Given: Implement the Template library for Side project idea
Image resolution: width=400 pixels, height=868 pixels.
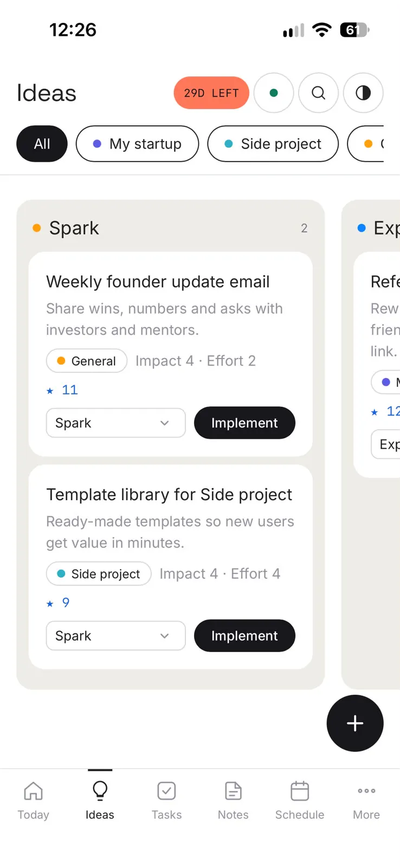Looking at the screenshot, I should [x=244, y=635].
